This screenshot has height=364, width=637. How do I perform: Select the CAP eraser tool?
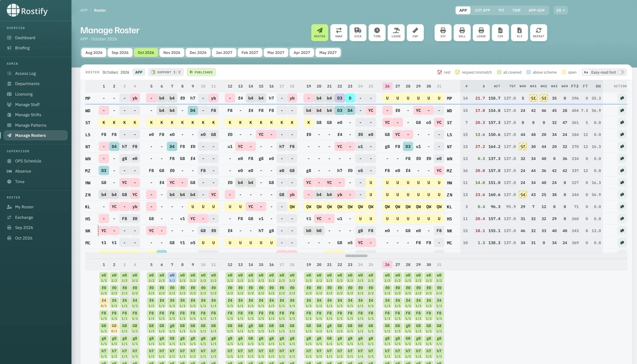(415, 33)
